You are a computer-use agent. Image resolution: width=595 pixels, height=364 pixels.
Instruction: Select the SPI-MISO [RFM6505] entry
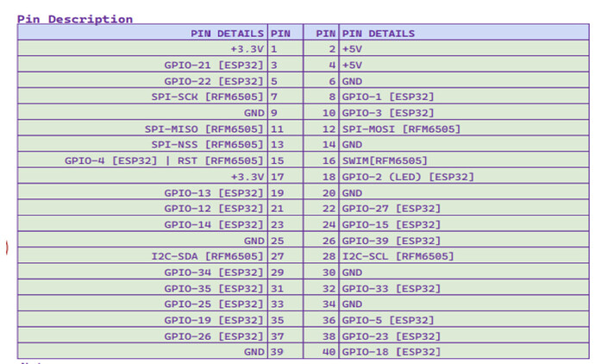pos(204,129)
